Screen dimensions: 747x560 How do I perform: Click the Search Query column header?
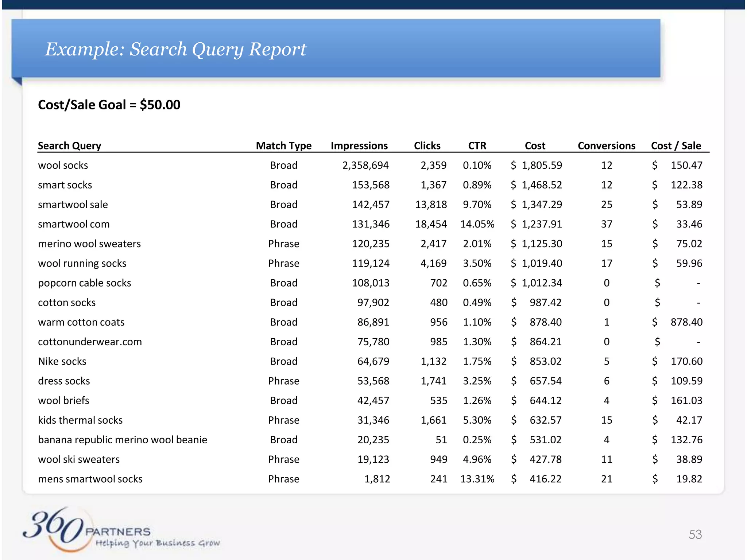click(x=69, y=145)
